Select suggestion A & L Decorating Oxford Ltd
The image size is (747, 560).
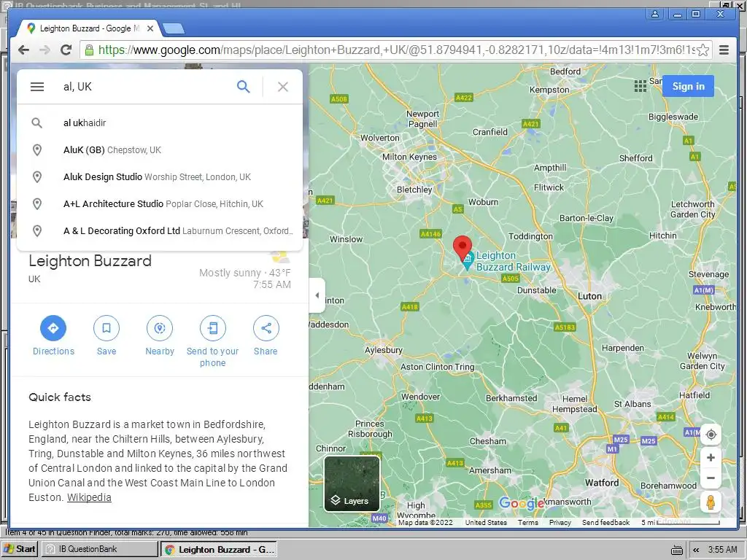160,231
